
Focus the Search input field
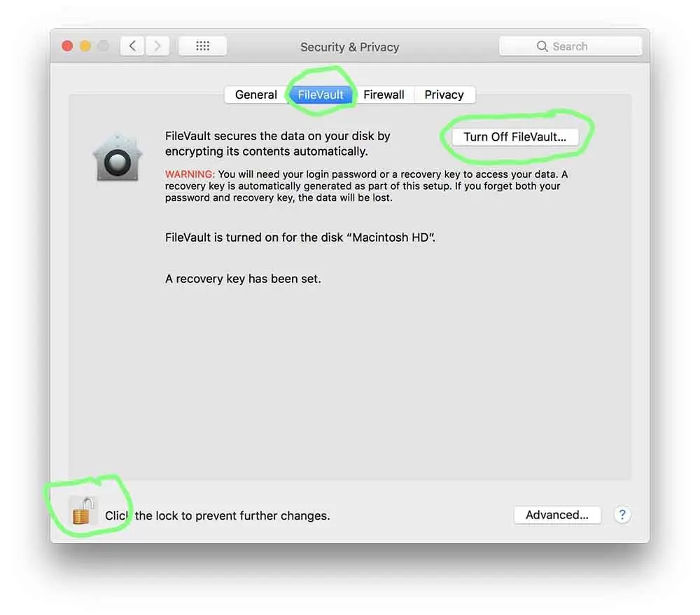click(x=570, y=46)
